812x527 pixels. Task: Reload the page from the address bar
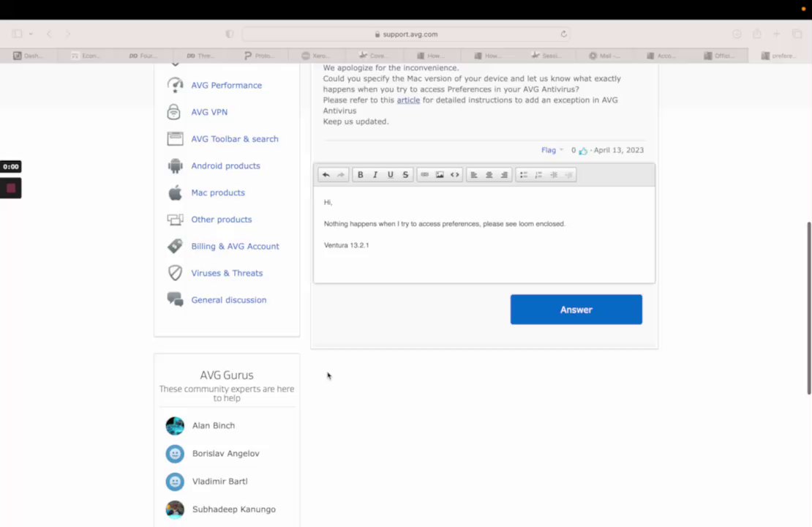563,34
